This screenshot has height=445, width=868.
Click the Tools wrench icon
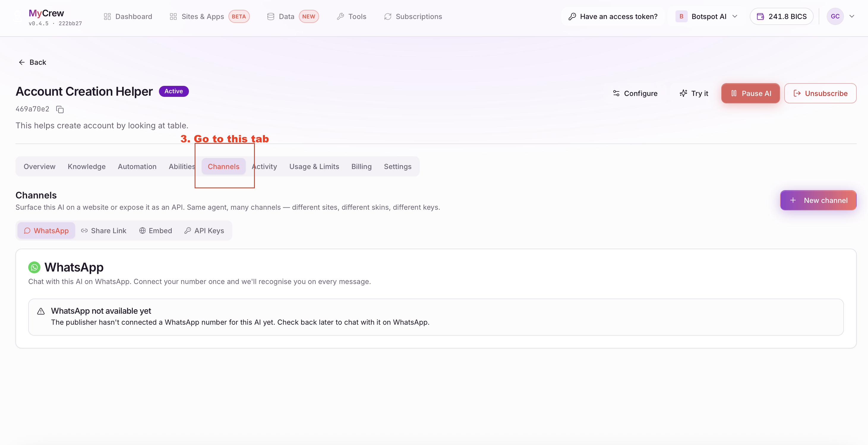[x=340, y=17]
